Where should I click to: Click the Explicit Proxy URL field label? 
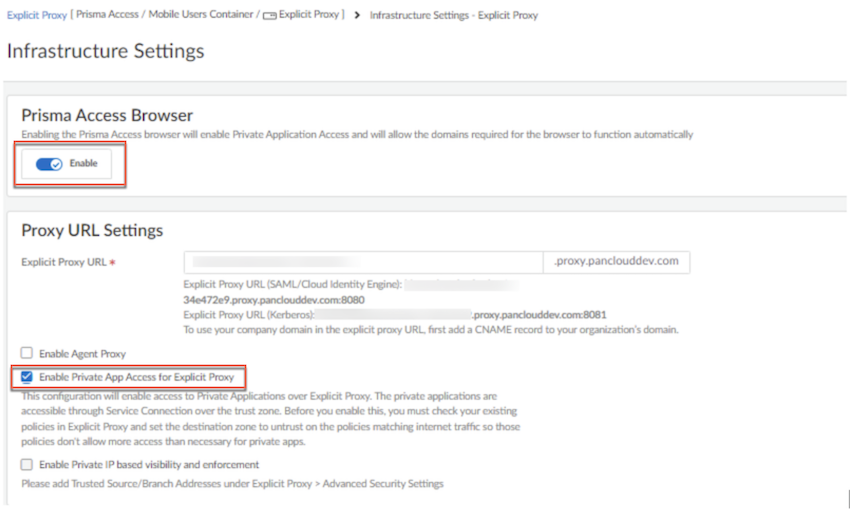64,262
